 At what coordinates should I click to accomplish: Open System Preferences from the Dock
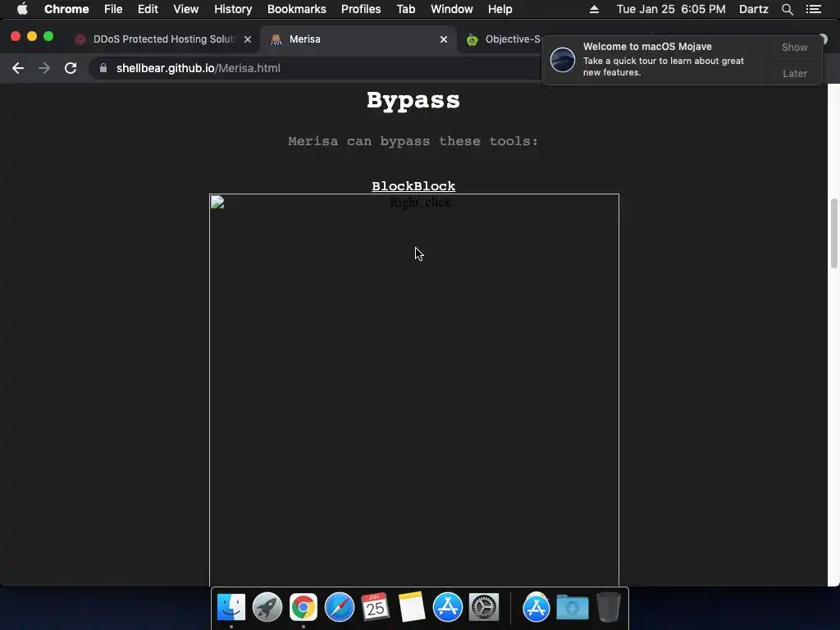(484, 607)
